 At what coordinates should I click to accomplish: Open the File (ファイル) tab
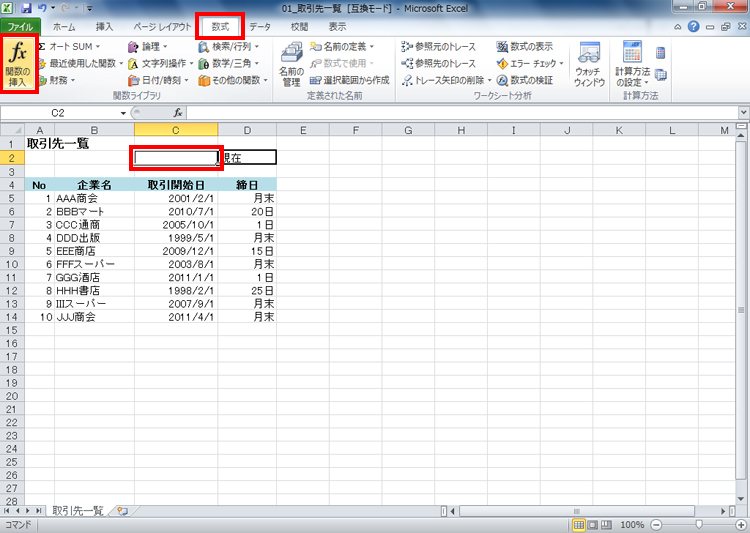[x=20, y=27]
